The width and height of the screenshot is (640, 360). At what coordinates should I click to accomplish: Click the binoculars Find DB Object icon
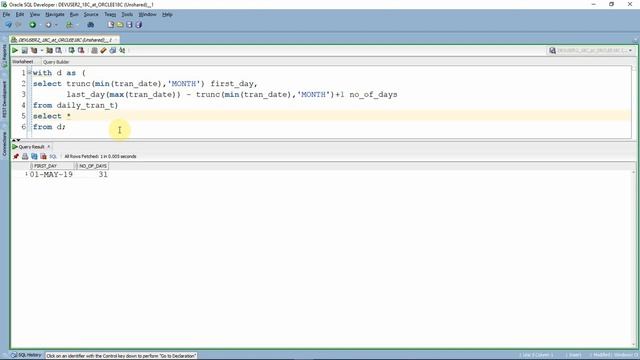tap(91, 25)
